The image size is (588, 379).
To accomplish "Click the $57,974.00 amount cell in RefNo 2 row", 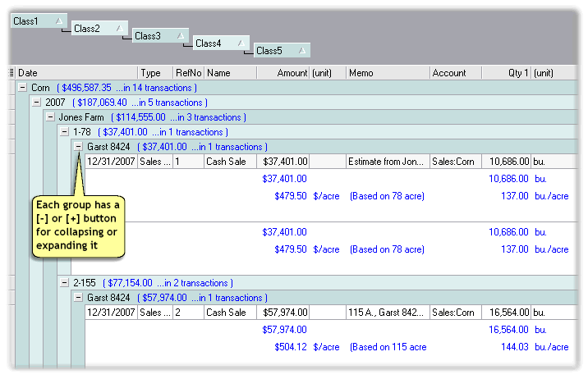I will 283,313.
